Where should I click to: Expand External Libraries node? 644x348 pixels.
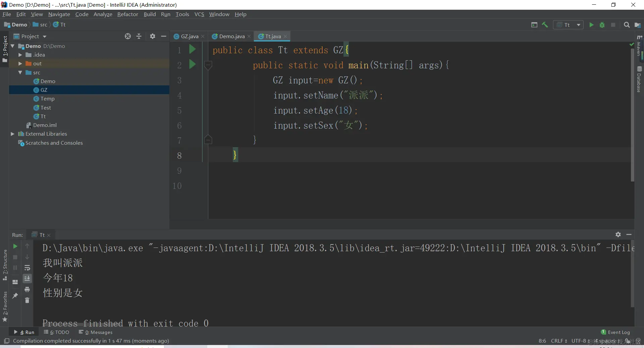click(13, 134)
